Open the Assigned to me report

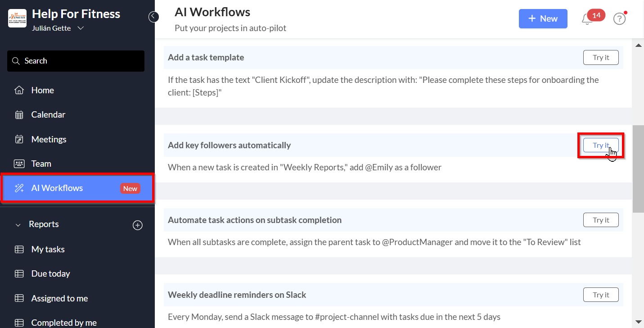click(x=59, y=298)
